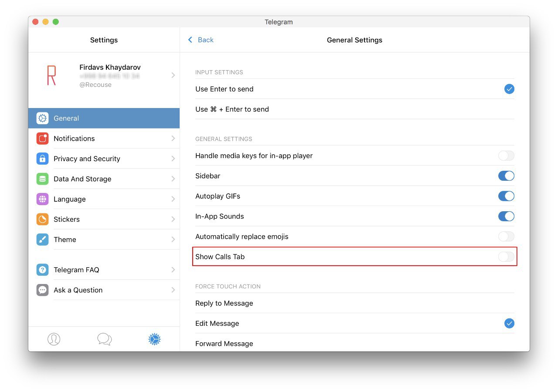Open the Theme label in sidebar
Image resolution: width=558 pixels, height=392 pixels.
point(65,240)
